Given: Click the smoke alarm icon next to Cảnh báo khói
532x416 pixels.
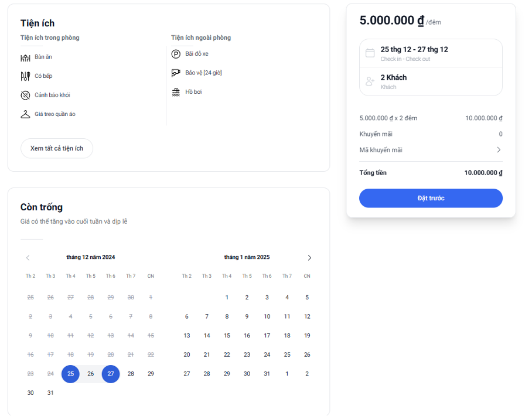Looking at the screenshot, I should [25, 96].
